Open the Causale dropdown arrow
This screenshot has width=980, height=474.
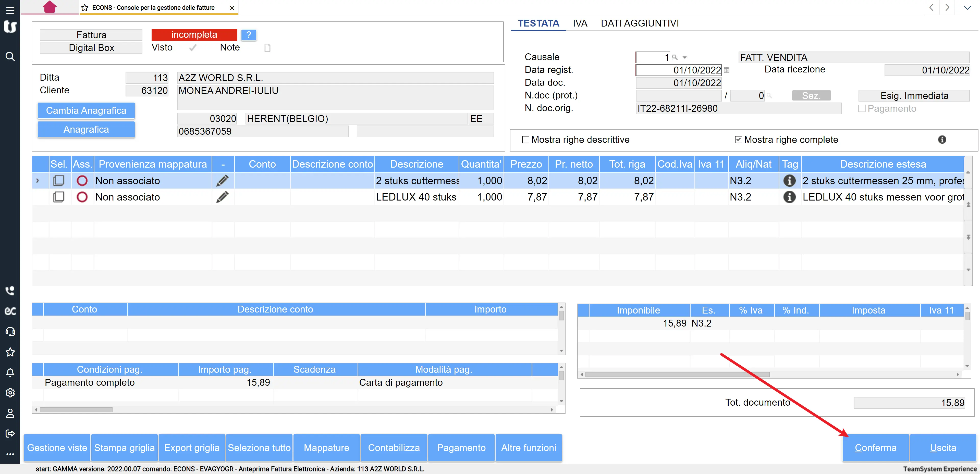click(x=685, y=57)
